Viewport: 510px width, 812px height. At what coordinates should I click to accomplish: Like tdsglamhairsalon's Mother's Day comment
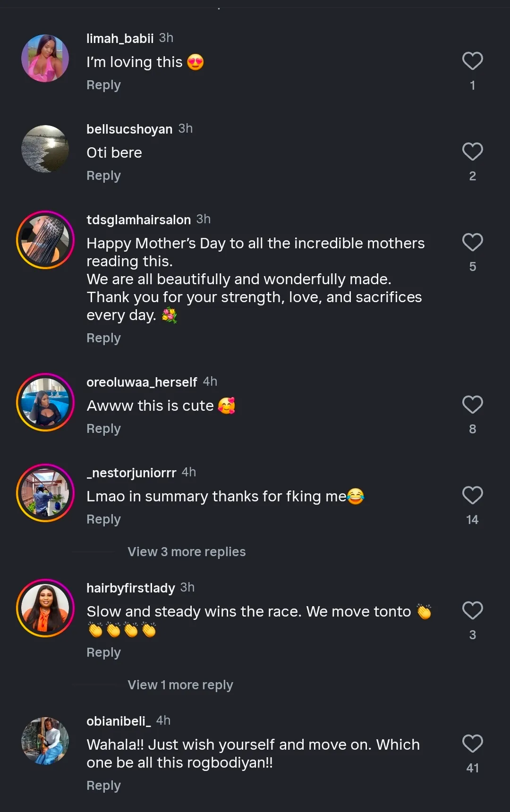coord(472,243)
